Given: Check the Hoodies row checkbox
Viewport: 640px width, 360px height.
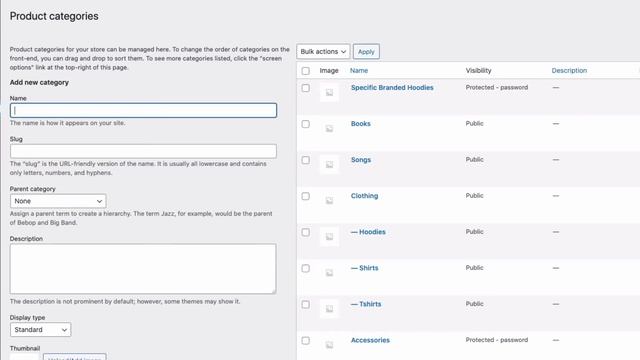Looking at the screenshot, I should point(305,232).
